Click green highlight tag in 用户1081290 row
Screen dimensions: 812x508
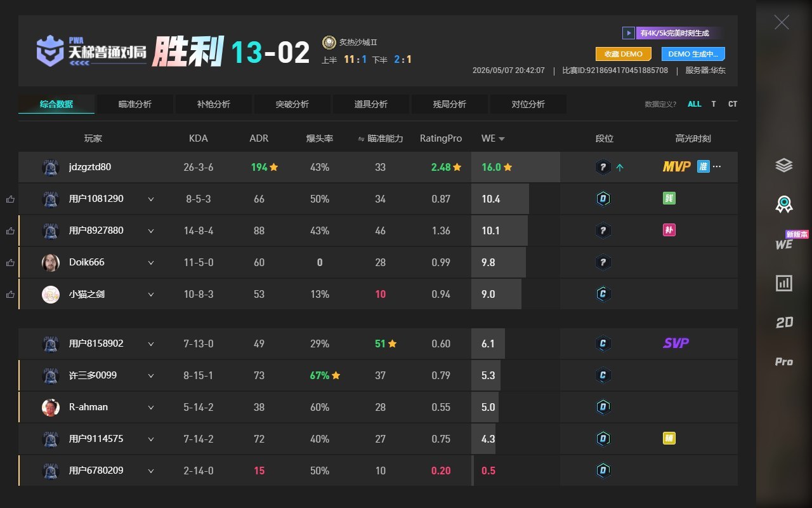pos(669,199)
